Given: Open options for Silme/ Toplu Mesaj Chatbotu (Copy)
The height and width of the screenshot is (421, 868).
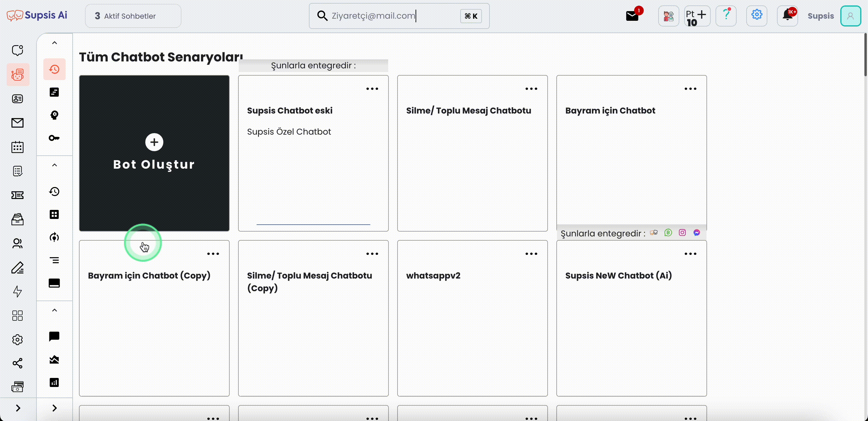Looking at the screenshot, I should click(x=372, y=254).
